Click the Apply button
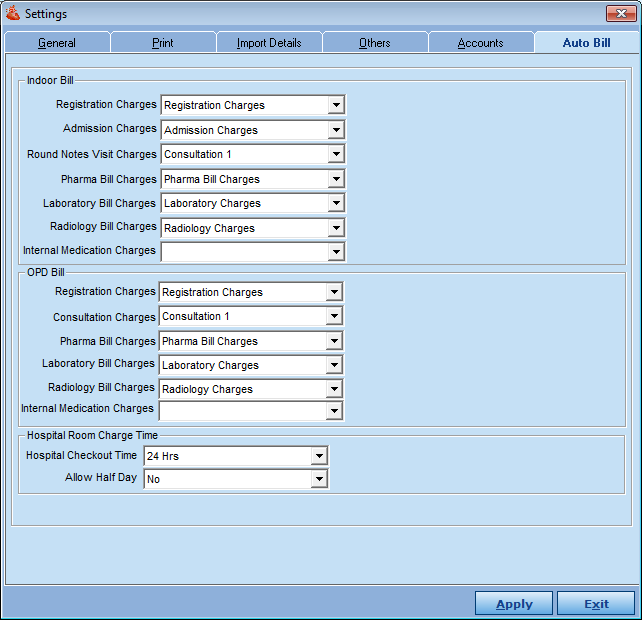This screenshot has height=620, width=642. (514, 604)
